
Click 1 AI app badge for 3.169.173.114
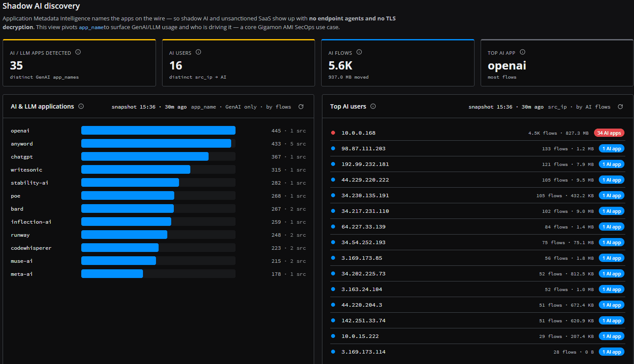coord(612,352)
